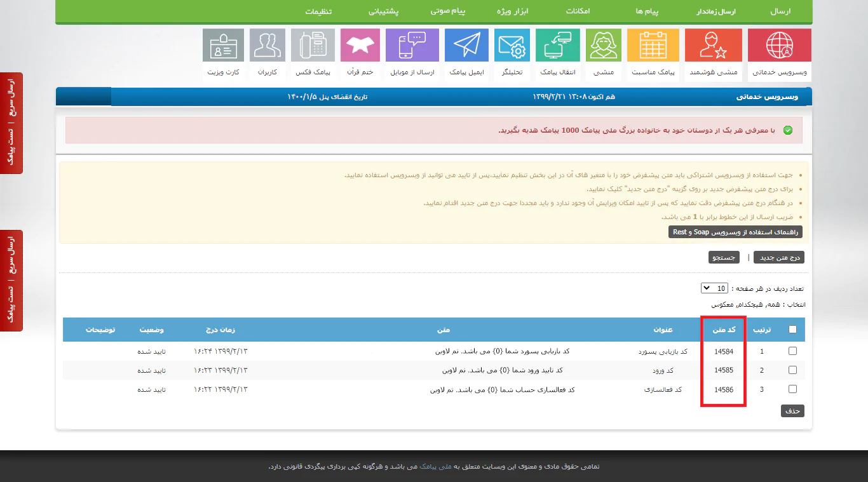
Task: Open the Soap and Rest webservice guide
Action: point(736,232)
